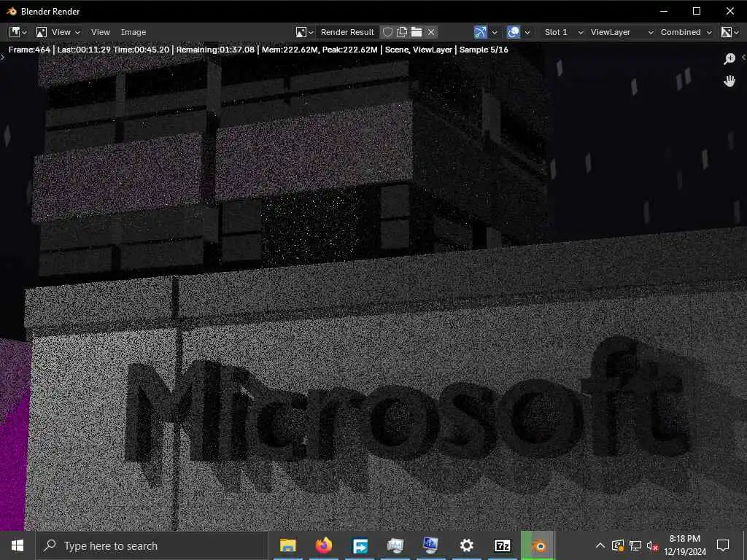Click the Blender taskbar icon
The width and height of the screenshot is (747, 560).
click(x=538, y=545)
